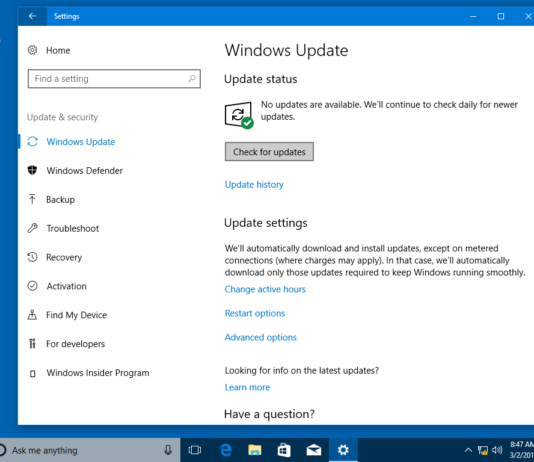Image resolution: width=534 pixels, height=462 pixels.
Task: Focus the Find a setting search box
Action: coord(114,79)
